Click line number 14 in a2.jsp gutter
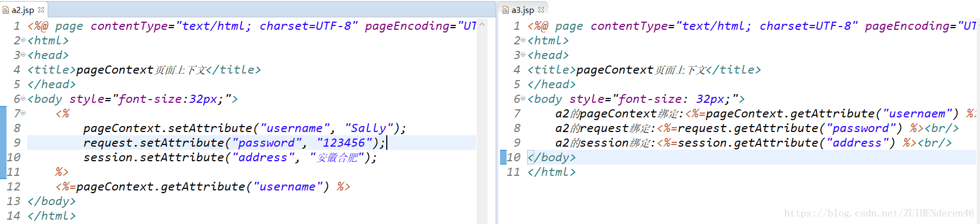The height and width of the screenshot is (224, 980). pyautogui.click(x=14, y=216)
